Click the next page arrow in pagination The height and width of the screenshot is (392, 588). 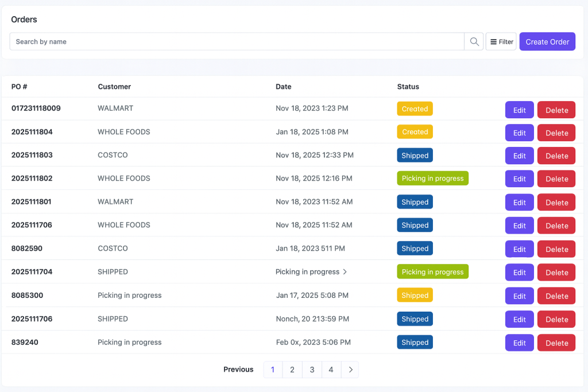pos(350,370)
